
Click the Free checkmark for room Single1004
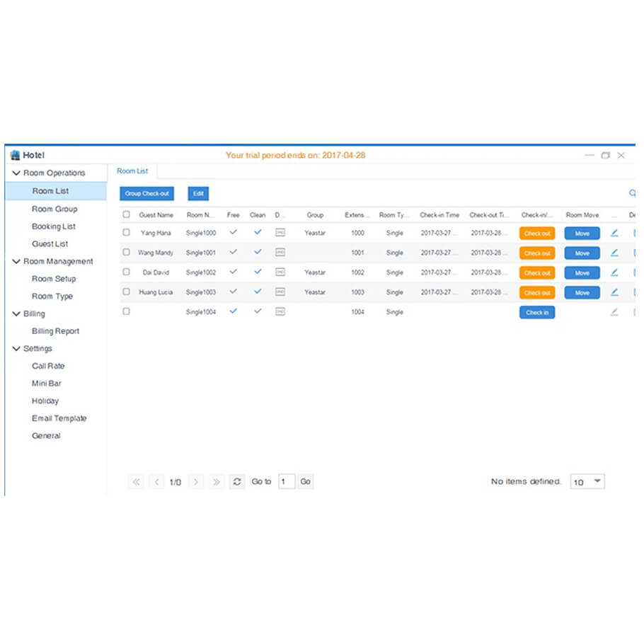tap(233, 311)
